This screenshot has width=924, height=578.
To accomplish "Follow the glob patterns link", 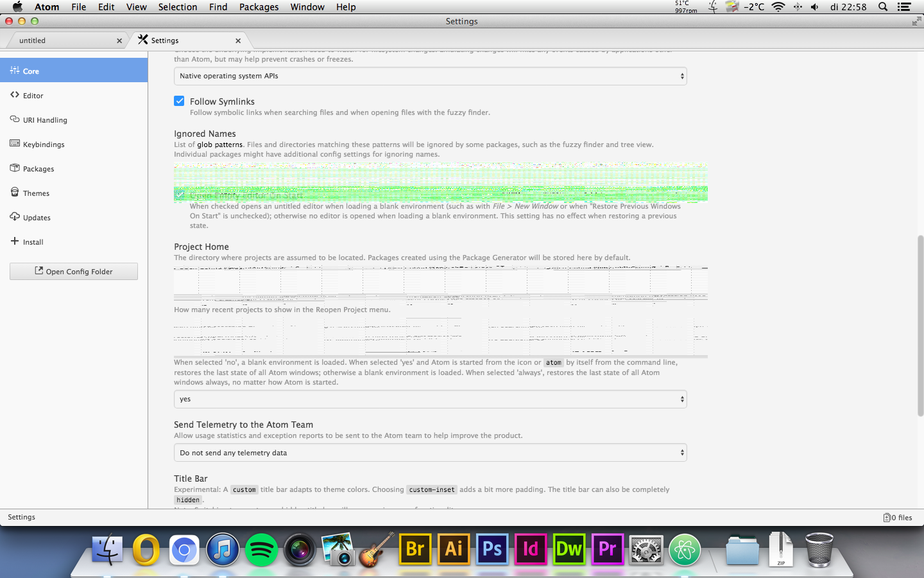I will coord(219,144).
